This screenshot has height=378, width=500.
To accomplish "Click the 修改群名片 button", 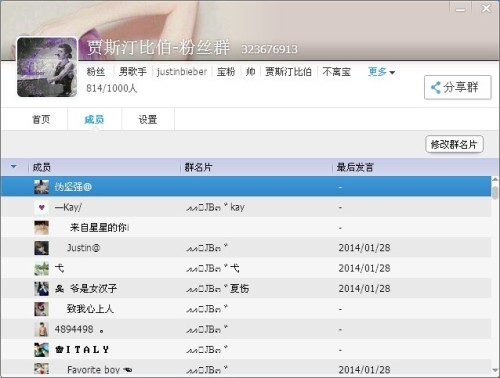I will point(454,144).
